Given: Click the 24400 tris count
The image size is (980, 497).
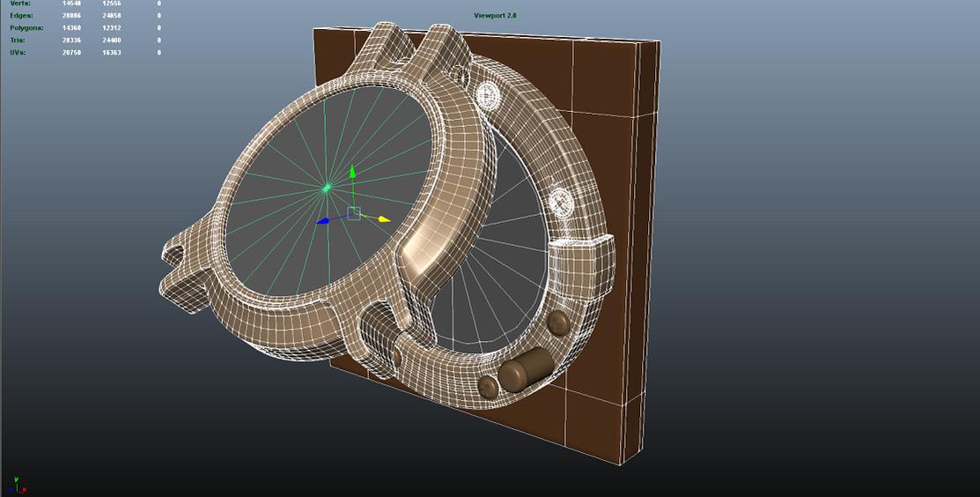Looking at the screenshot, I should (111, 40).
